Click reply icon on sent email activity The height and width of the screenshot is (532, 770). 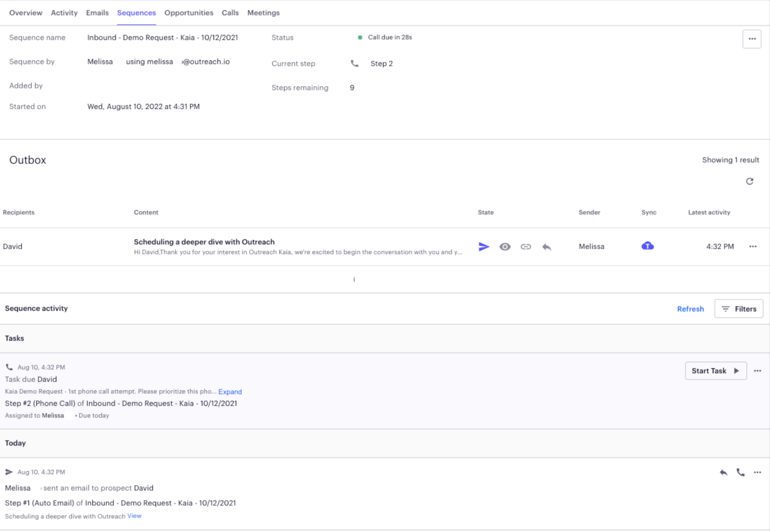pos(723,472)
